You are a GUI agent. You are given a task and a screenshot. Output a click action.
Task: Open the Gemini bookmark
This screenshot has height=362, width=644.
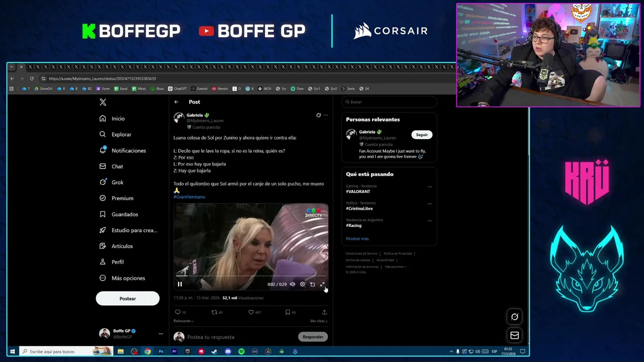199,88
